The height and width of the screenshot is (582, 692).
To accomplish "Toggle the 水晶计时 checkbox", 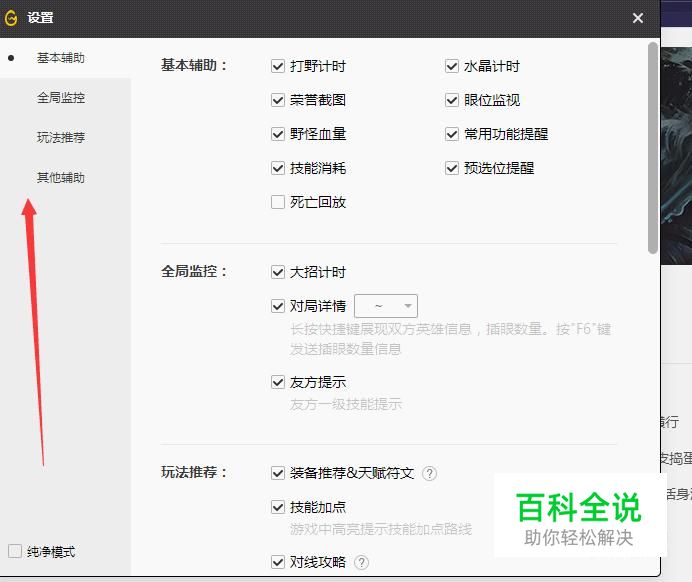I will point(451,66).
